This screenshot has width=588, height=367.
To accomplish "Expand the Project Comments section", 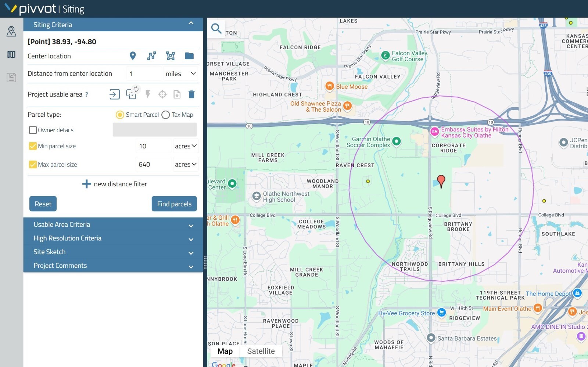I will (113, 266).
